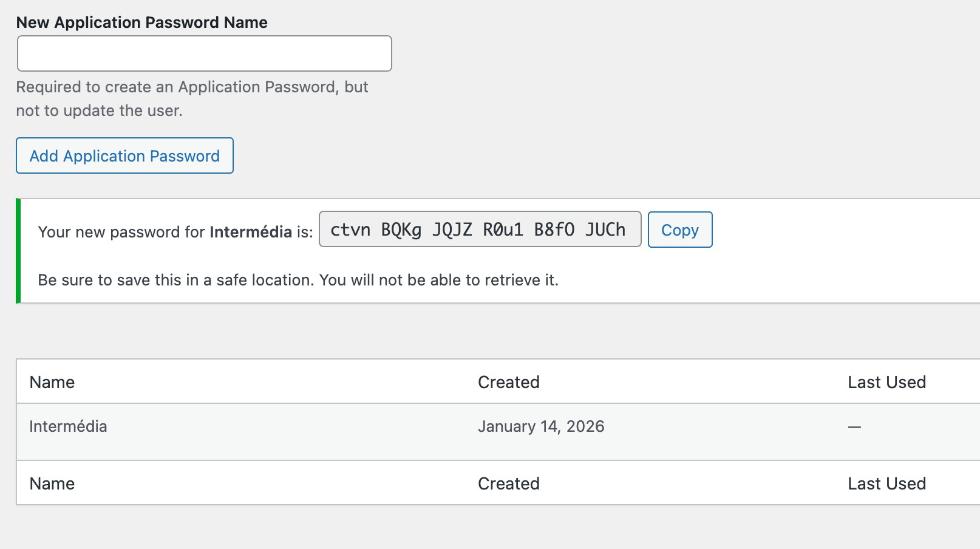Viewport: 980px width, 549px height.
Task: Click the Created column header at top
Action: click(508, 382)
